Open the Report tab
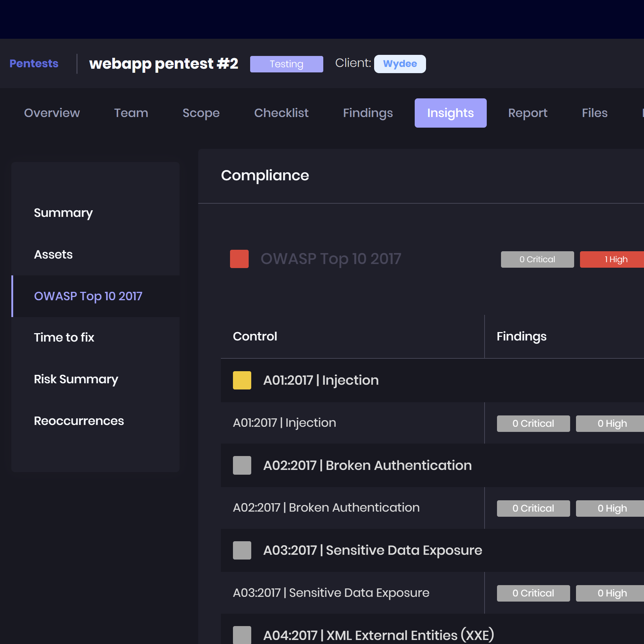This screenshot has width=644, height=644. 528,113
